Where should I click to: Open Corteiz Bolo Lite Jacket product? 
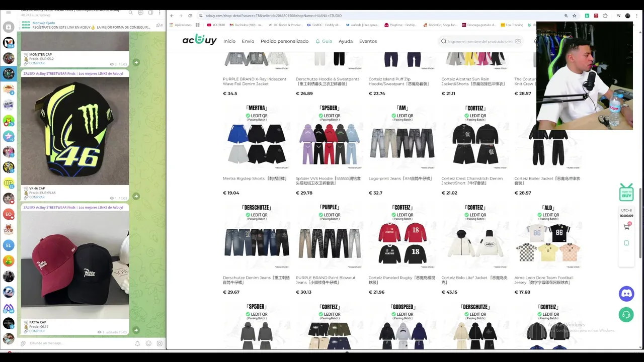click(x=475, y=249)
